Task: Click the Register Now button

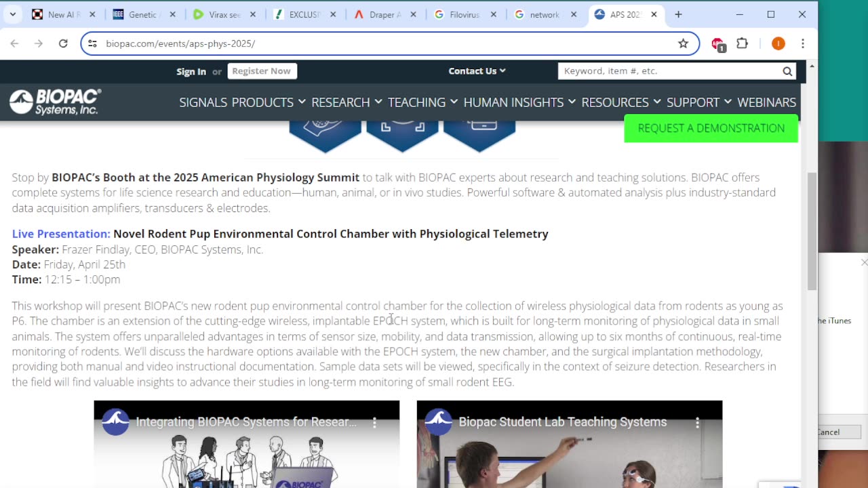Action: pyautogui.click(x=262, y=71)
